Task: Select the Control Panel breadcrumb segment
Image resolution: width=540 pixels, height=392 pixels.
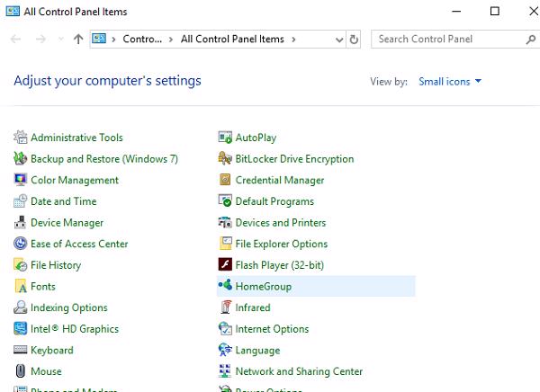Action: tap(142, 40)
